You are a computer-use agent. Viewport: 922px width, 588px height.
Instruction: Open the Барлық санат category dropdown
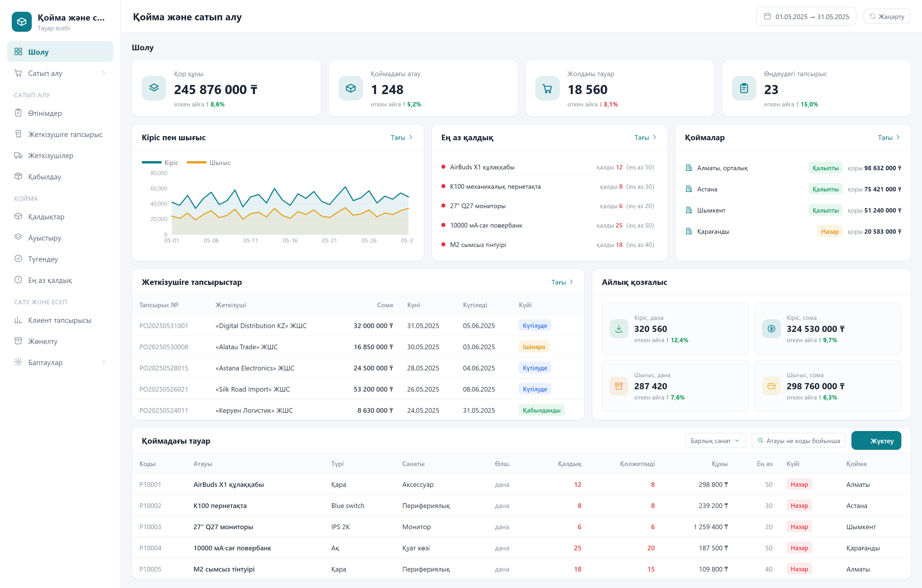click(715, 441)
